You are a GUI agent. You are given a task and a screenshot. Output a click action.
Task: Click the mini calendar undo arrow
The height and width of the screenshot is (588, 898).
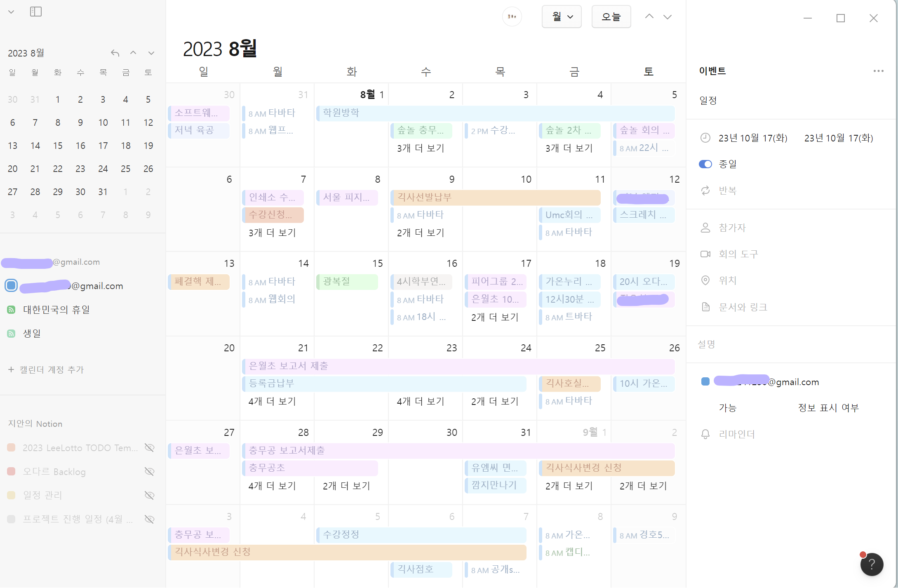(x=115, y=53)
